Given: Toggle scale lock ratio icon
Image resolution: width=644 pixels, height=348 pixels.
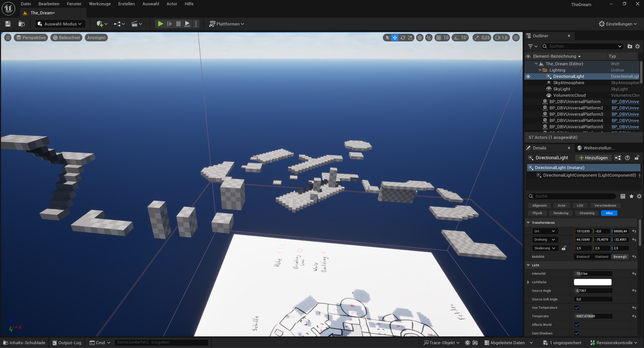Looking at the screenshot, I should tap(564, 248).
